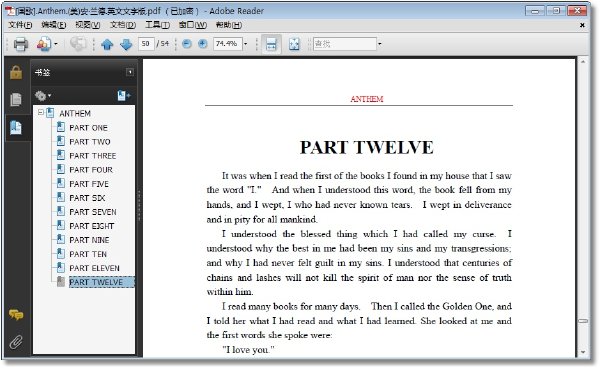
Task: Open the 窗口(W) menu
Action: tap(193, 25)
